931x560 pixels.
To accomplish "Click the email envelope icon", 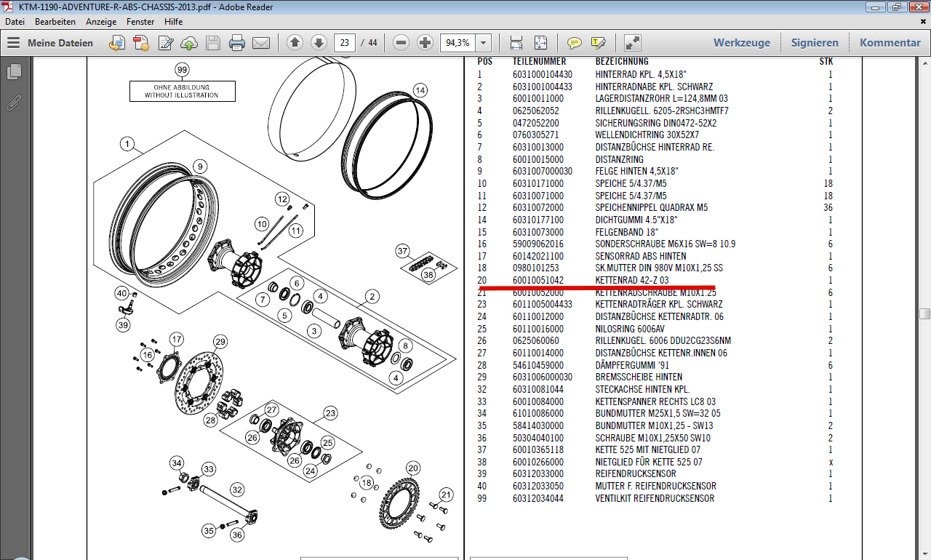I will [x=261, y=43].
